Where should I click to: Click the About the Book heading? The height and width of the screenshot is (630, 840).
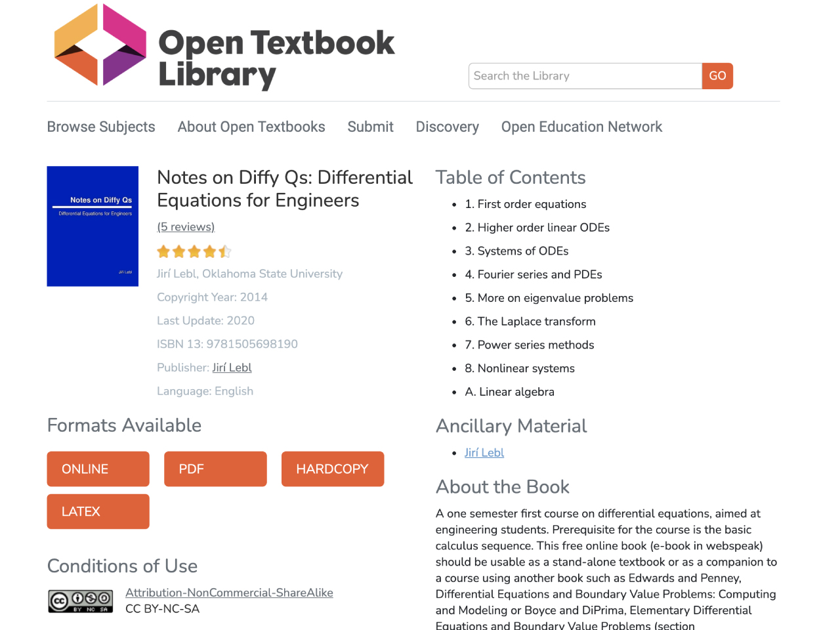503,487
